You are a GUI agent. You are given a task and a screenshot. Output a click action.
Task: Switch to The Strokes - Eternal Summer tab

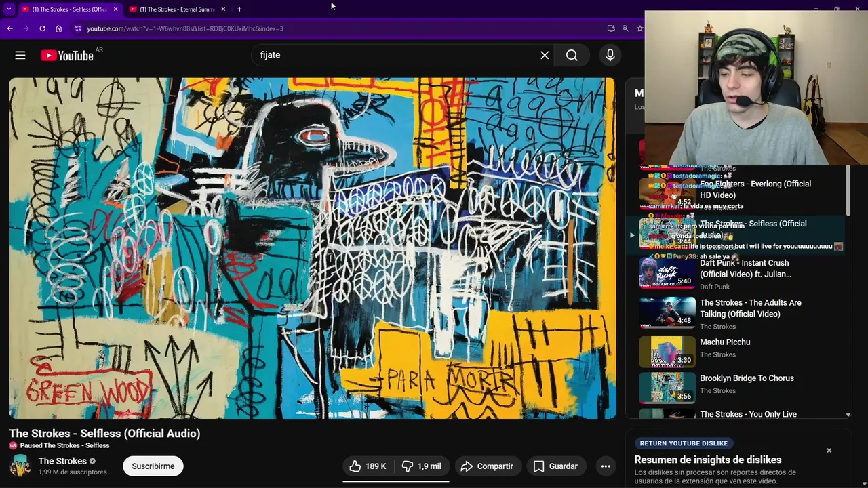(x=177, y=9)
